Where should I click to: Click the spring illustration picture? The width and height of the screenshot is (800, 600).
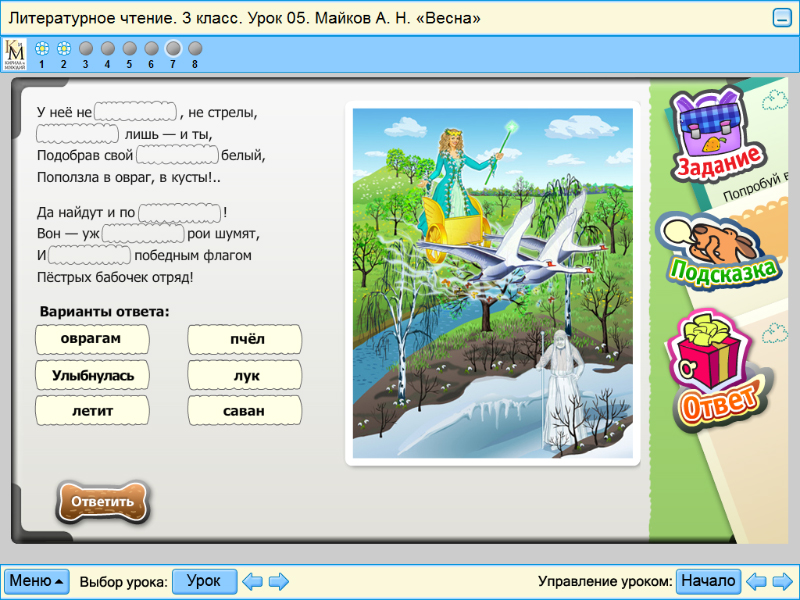[493, 283]
